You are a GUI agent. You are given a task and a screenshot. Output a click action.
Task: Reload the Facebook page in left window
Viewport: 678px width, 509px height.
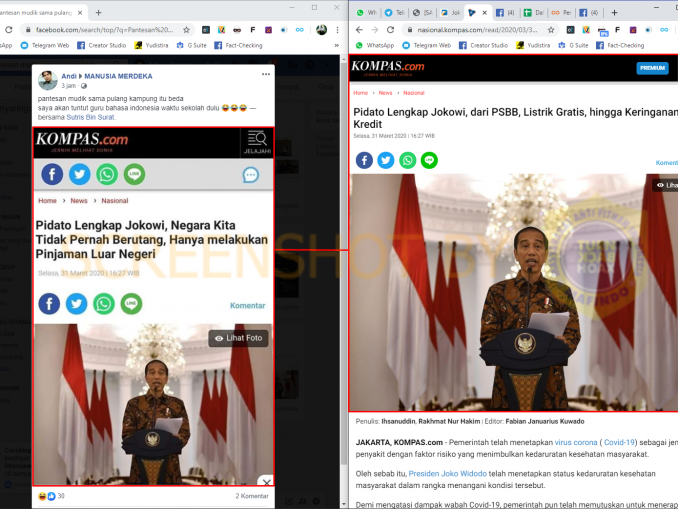click(9, 30)
